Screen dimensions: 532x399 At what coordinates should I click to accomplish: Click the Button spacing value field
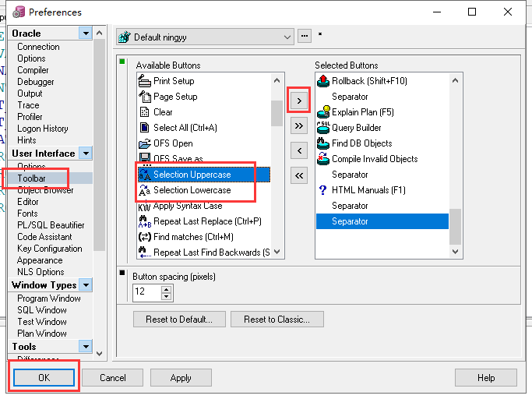147,292
